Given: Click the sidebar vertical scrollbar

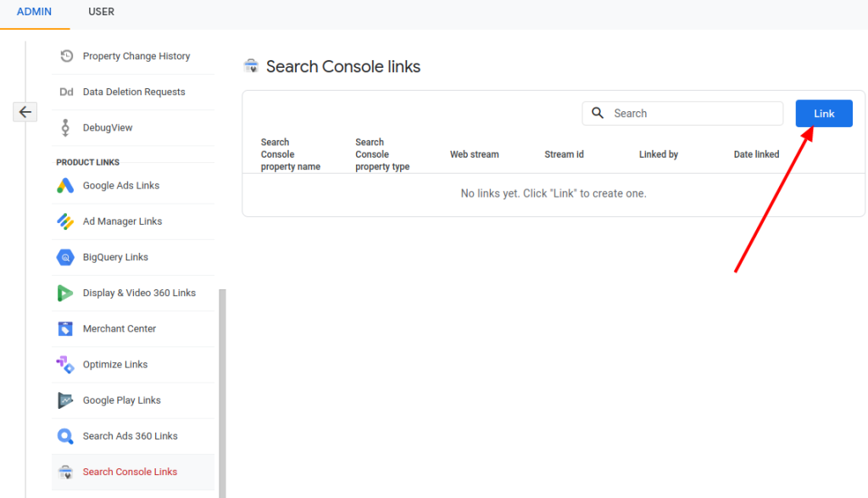Looking at the screenshot, I should (223, 390).
